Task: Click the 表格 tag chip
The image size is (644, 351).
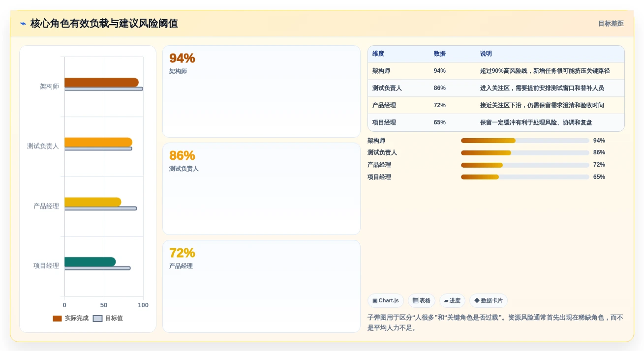Action: (421, 301)
